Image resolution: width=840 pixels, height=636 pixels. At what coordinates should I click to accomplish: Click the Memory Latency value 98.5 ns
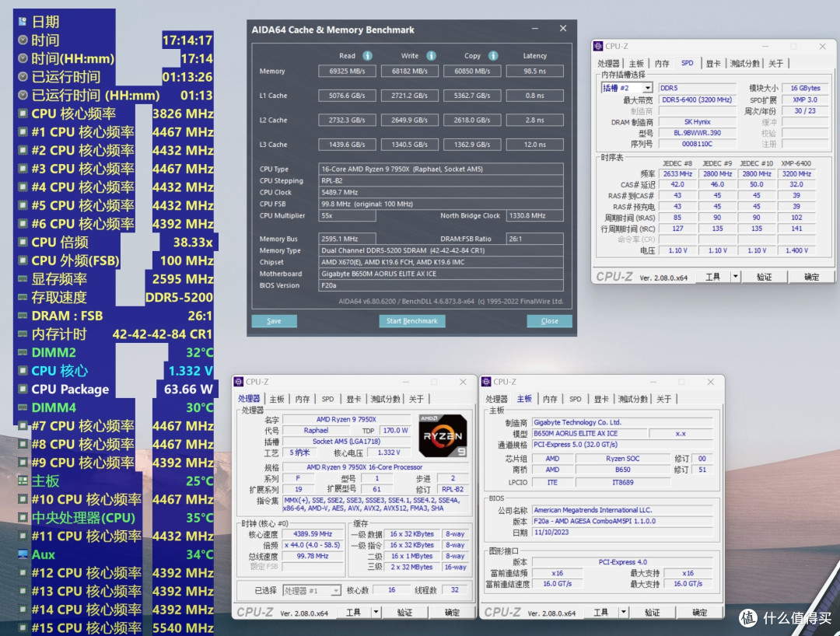pos(534,71)
